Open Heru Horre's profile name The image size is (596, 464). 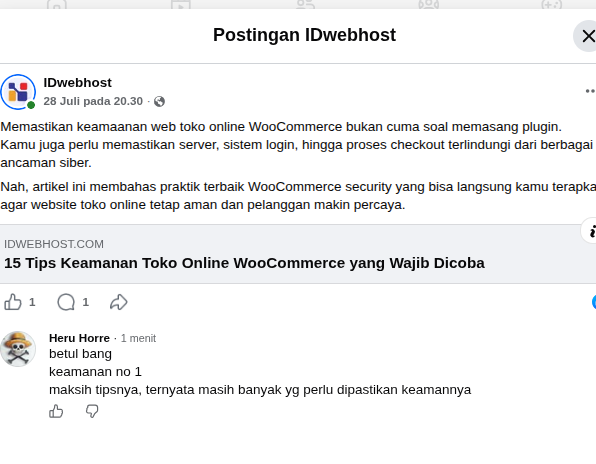tap(79, 338)
